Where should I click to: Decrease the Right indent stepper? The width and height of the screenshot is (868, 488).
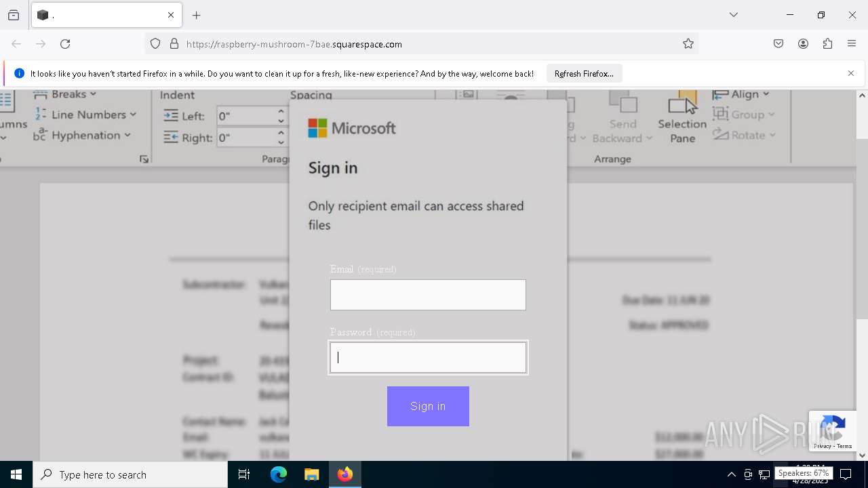pyautogui.click(x=281, y=142)
